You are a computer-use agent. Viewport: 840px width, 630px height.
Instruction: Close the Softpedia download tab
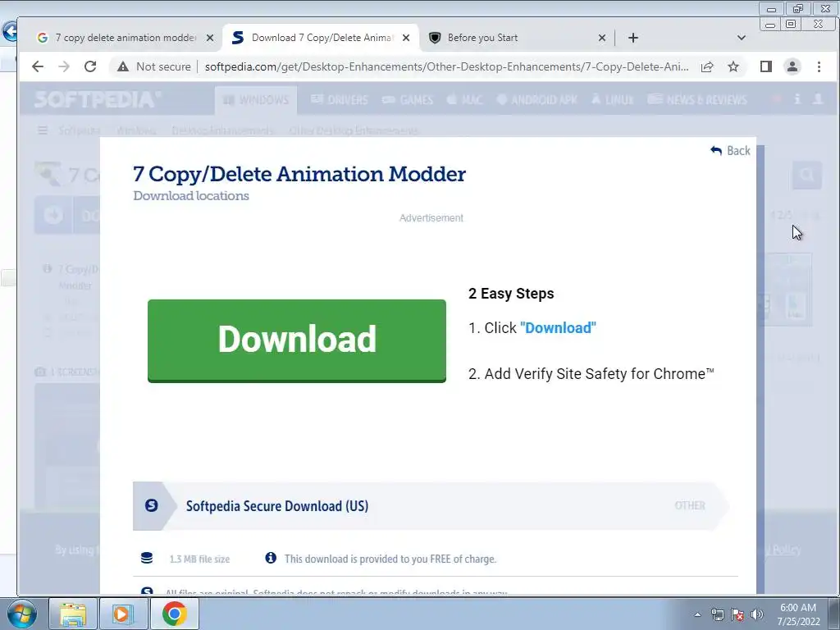[x=406, y=38]
